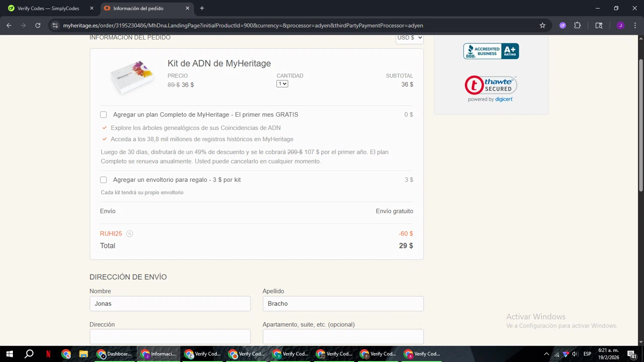Click the BBB Accredited Business A+ badge

[491, 51]
